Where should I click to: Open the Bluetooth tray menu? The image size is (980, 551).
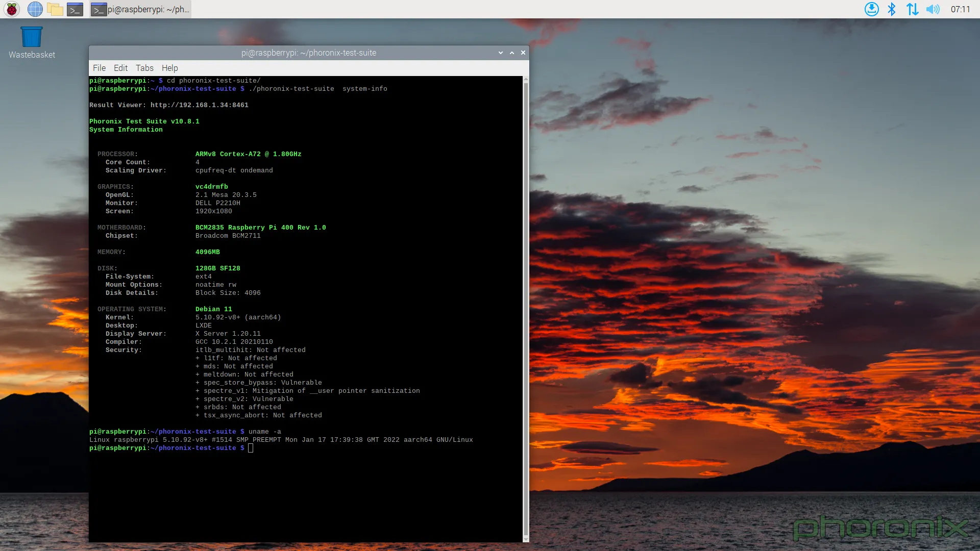(x=892, y=9)
